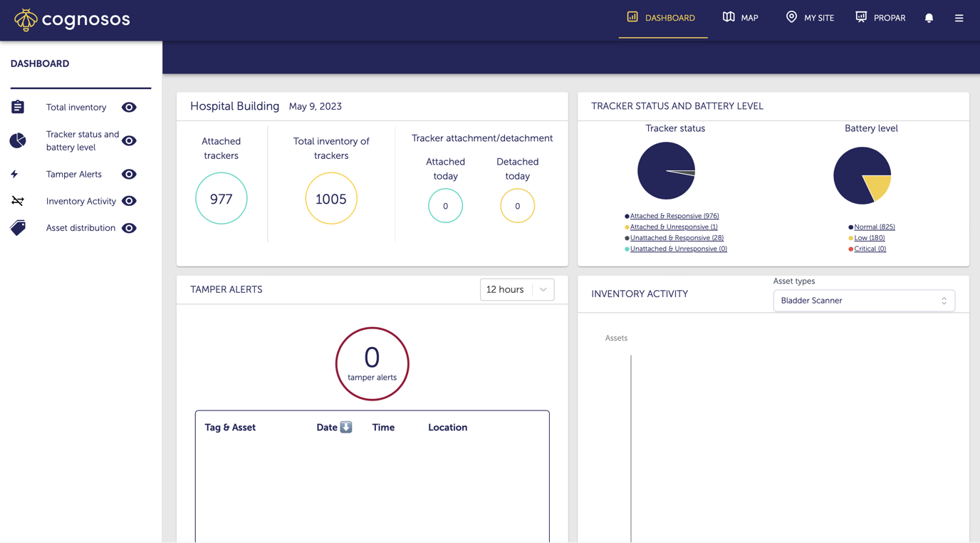980x543 pixels.
Task: Click the hamburger menu icon top right
Action: pyautogui.click(x=959, y=18)
